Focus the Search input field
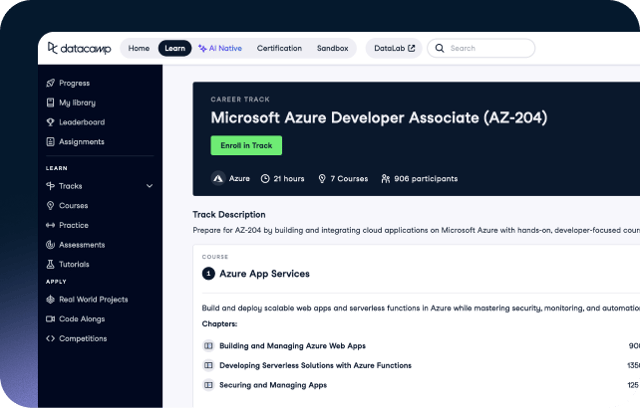Viewport: 640px width, 408px height. 481,48
